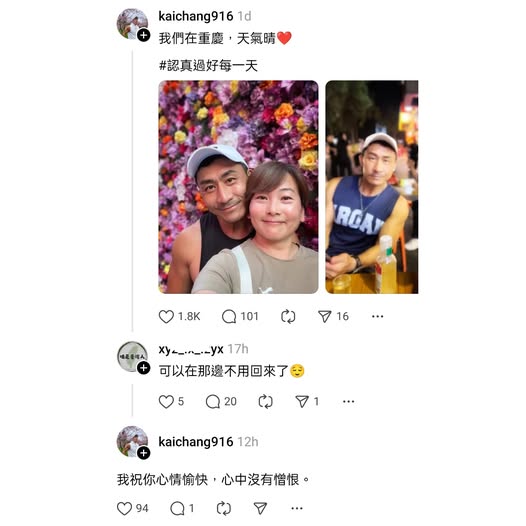The image size is (526, 526).
Task: Open more options on the main post
Action: (378, 316)
